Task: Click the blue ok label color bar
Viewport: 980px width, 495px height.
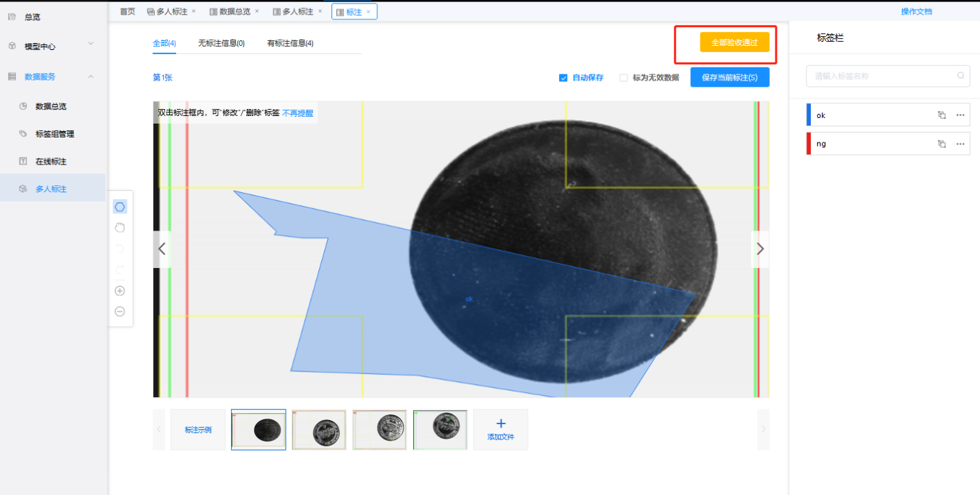Action: tap(809, 115)
